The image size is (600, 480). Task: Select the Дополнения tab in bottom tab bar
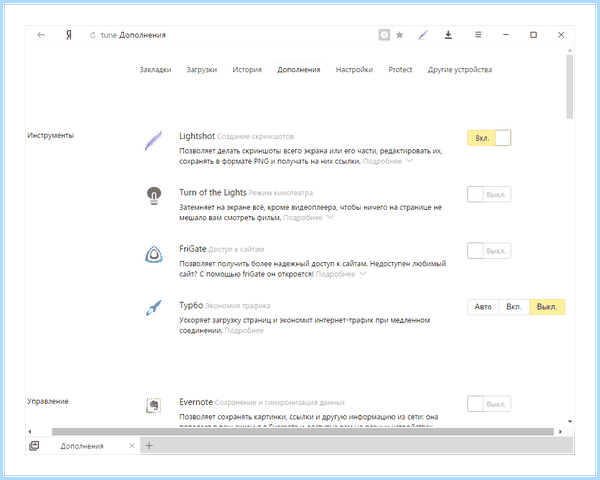[82, 446]
